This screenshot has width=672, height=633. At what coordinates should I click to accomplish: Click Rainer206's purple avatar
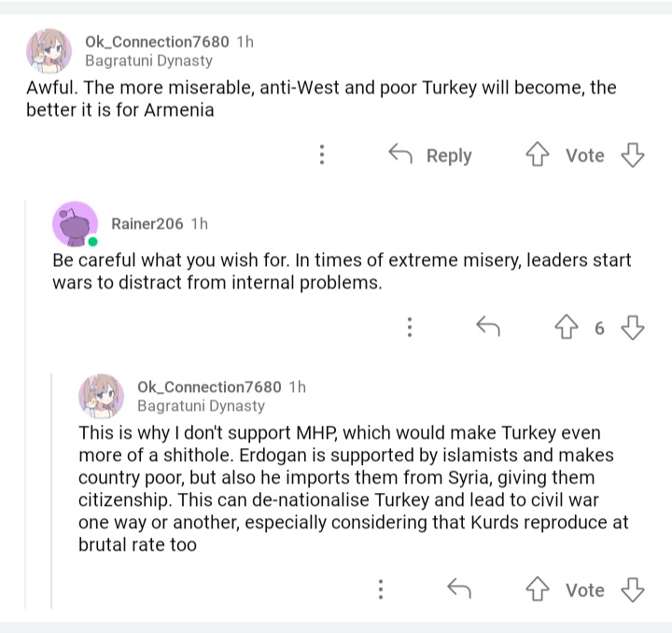[x=76, y=225]
